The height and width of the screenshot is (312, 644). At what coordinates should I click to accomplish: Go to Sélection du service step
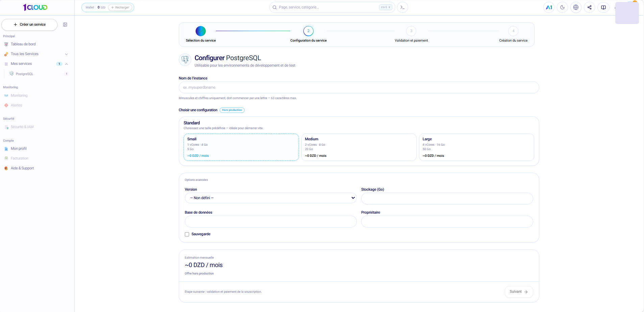(x=201, y=34)
